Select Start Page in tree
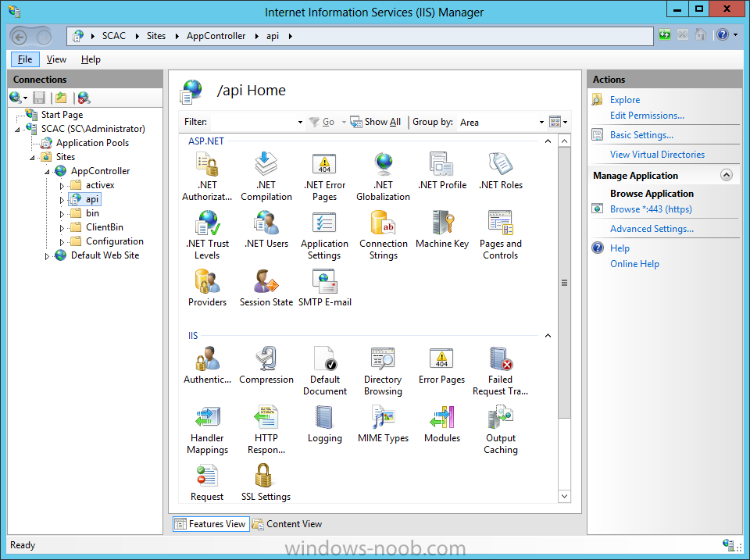750x560 pixels. tap(62, 115)
